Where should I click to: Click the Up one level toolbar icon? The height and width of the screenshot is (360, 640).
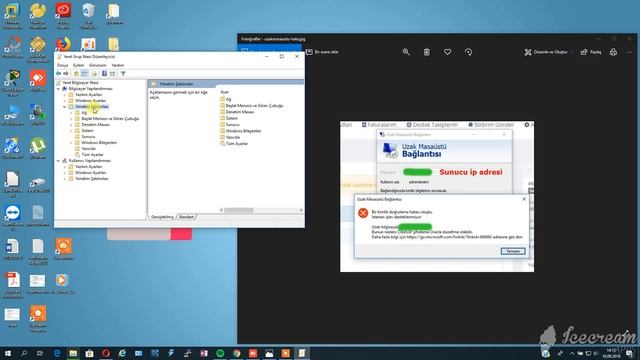pyautogui.click(x=76, y=73)
